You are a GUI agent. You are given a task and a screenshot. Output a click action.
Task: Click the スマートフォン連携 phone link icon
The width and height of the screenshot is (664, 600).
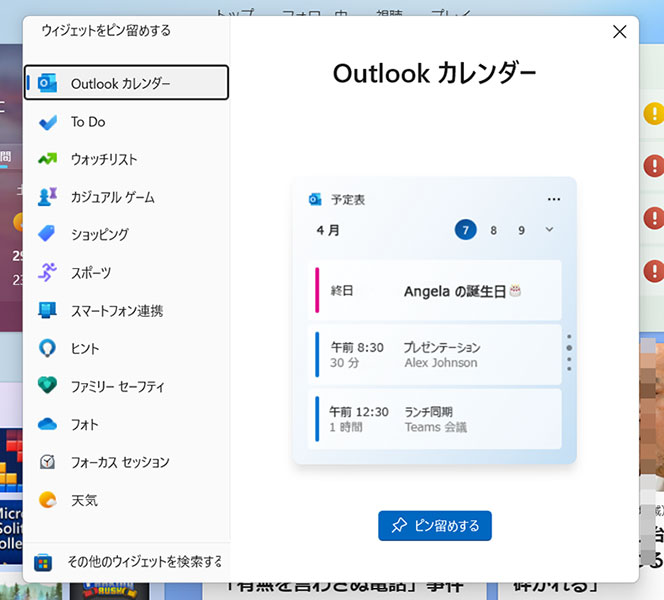47,310
